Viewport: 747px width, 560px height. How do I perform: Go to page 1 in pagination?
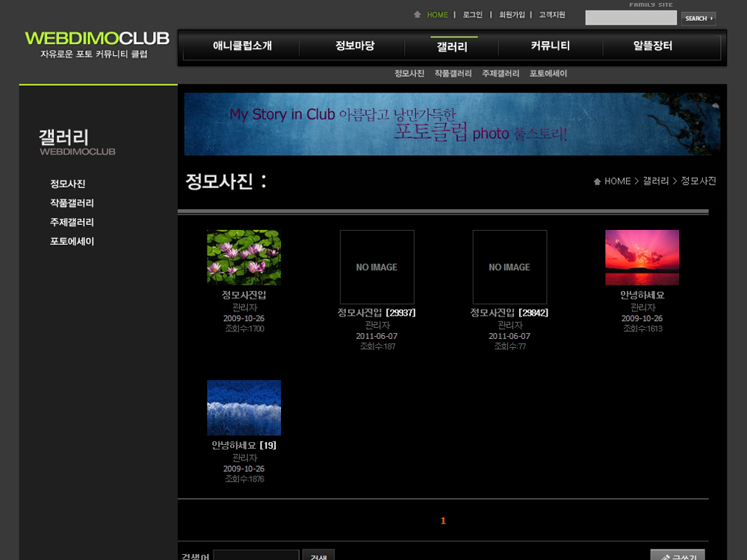pyautogui.click(x=443, y=521)
